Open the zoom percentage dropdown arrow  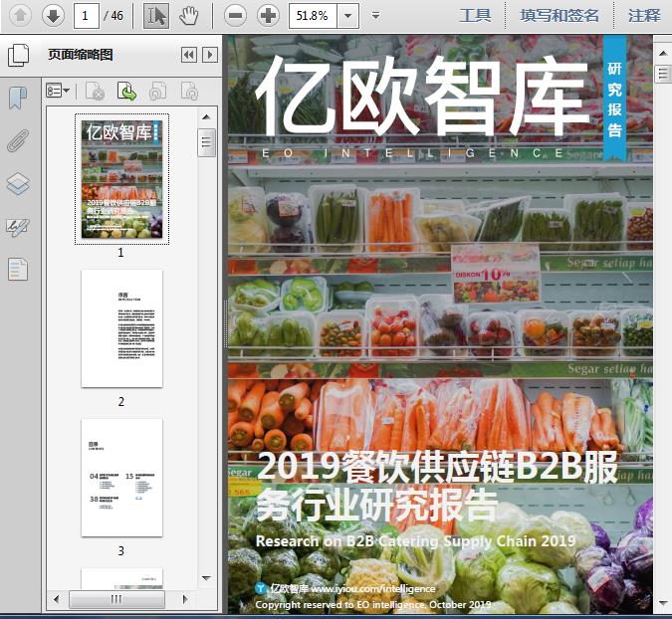[348, 16]
